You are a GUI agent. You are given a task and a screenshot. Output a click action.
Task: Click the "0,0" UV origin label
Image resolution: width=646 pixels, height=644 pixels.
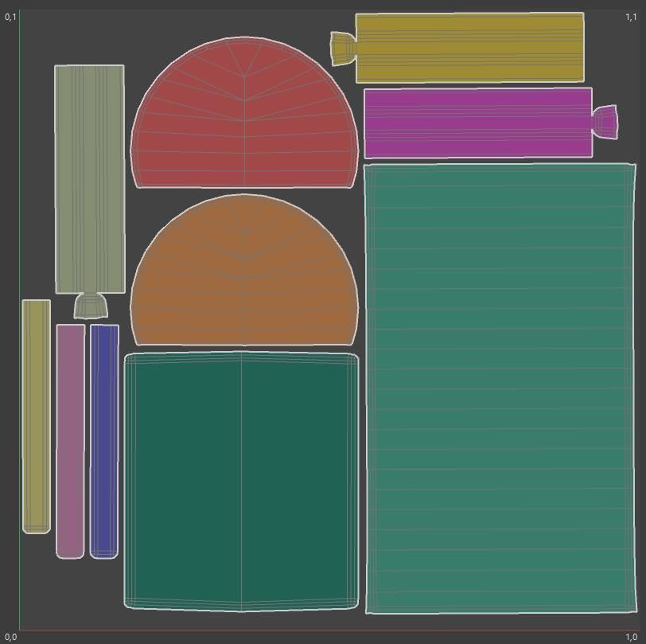[x=10, y=637]
